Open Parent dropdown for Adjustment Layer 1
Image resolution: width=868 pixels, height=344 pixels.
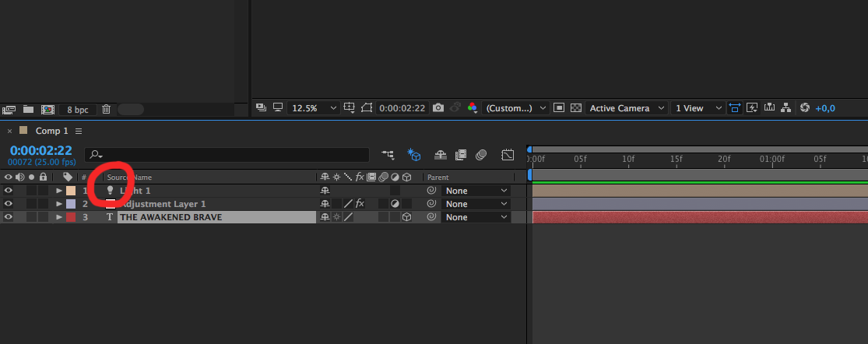[x=476, y=204]
